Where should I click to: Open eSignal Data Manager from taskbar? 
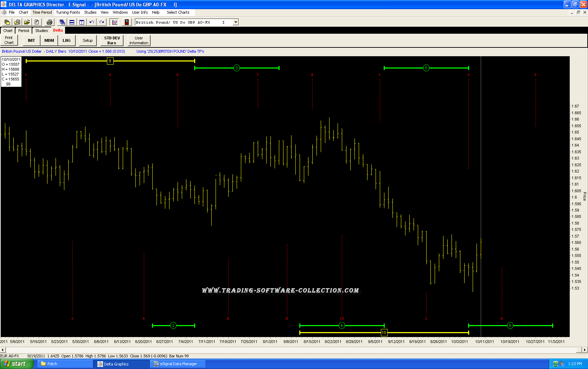point(178,364)
